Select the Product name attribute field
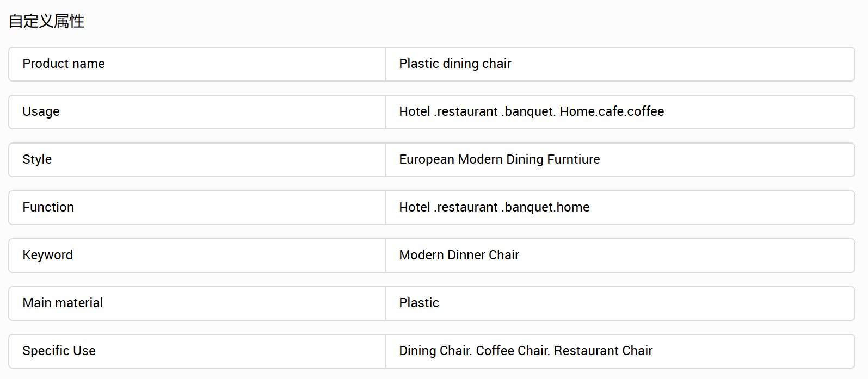The height and width of the screenshot is (379, 868). [197, 64]
